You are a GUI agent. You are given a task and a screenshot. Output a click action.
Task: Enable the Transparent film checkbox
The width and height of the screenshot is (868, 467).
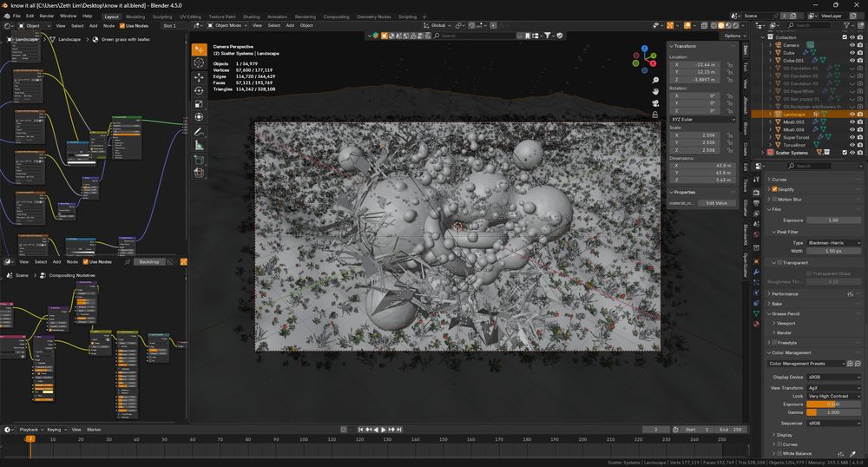(x=779, y=263)
